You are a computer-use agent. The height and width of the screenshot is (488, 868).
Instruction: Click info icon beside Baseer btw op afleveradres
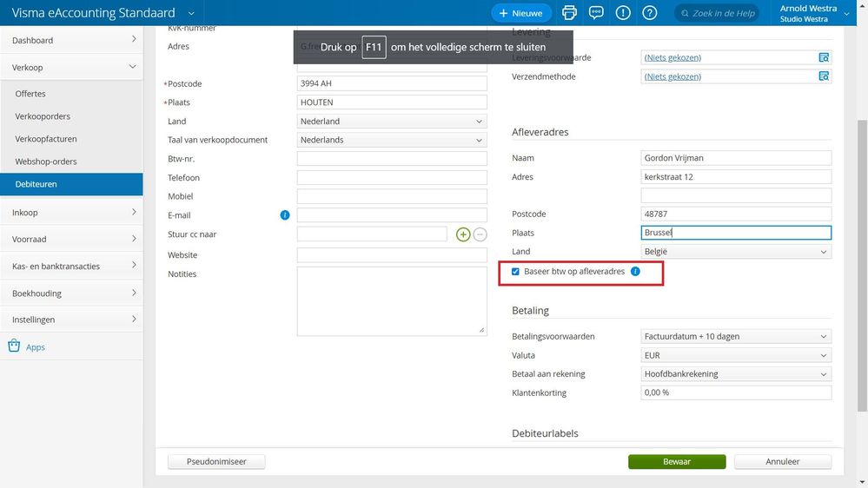635,271
